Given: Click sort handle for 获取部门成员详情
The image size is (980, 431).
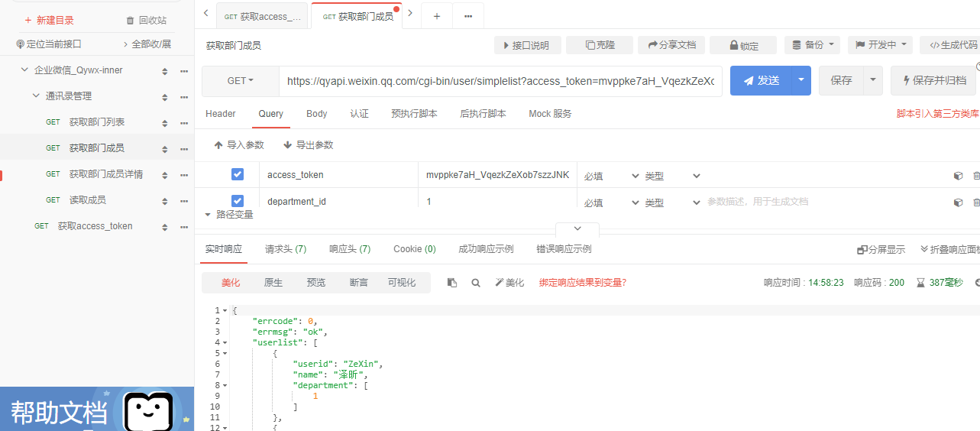Looking at the screenshot, I should pyautogui.click(x=164, y=175).
